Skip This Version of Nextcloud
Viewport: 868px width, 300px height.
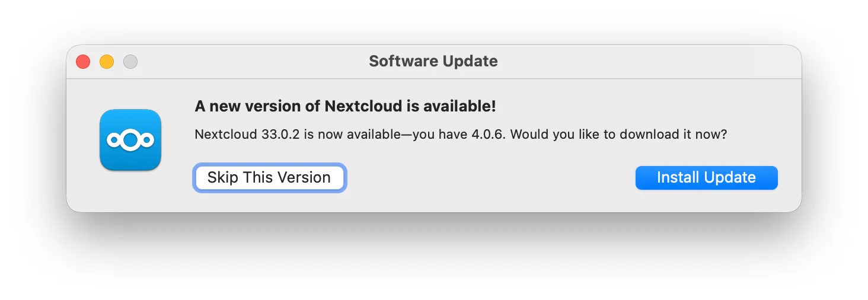[269, 178]
